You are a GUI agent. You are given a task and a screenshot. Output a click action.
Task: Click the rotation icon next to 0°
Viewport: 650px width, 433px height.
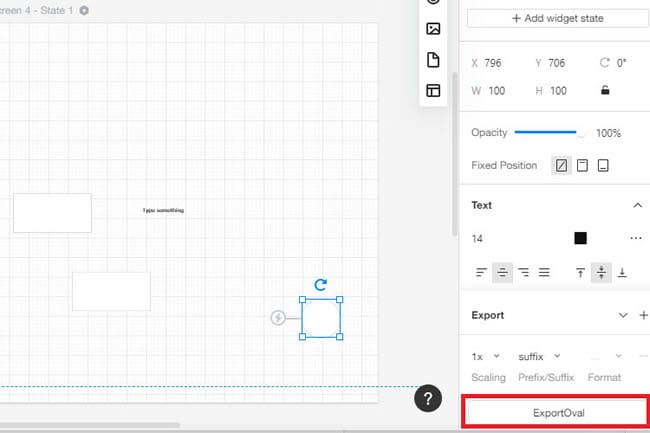coord(604,63)
